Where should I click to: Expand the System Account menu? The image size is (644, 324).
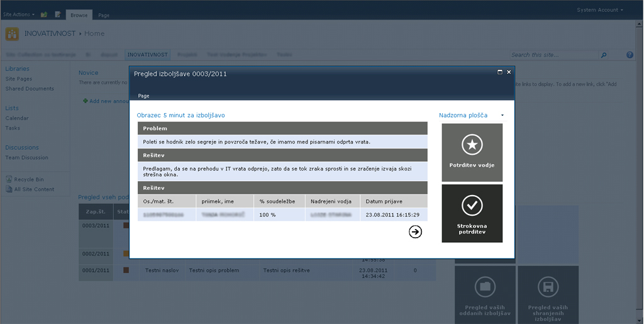click(x=600, y=10)
